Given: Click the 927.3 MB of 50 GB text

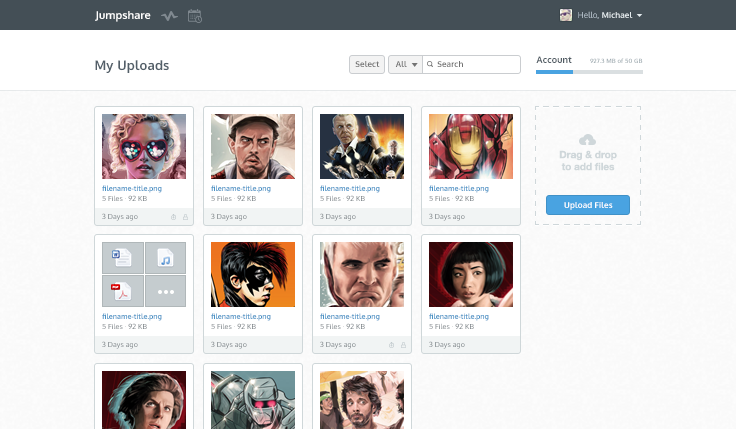Looking at the screenshot, I should pyautogui.click(x=616, y=61).
